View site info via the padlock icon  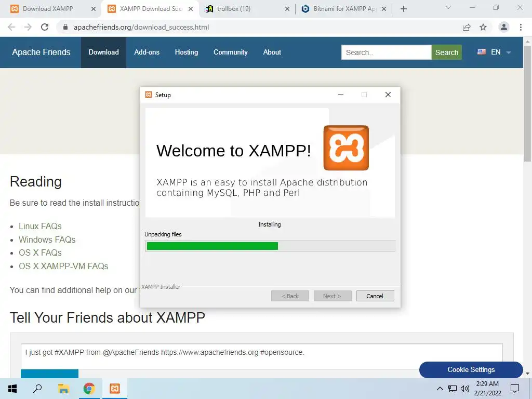(x=65, y=27)
